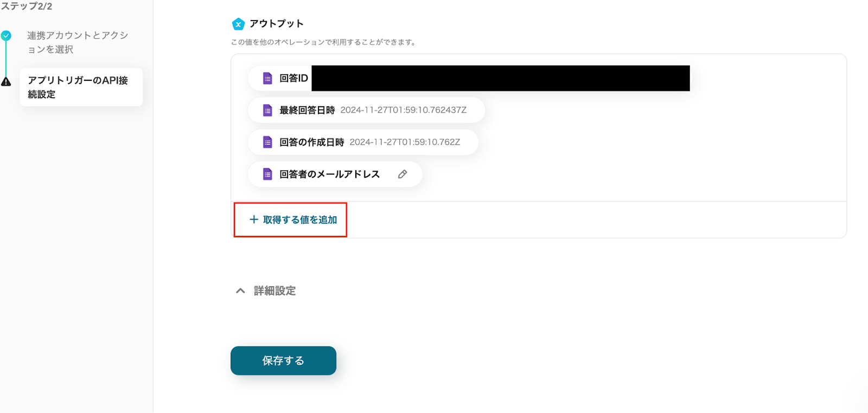Screen dimensions: 868x413
Task: Click the 回答ID label text
Action: click(x=293, y=79)
